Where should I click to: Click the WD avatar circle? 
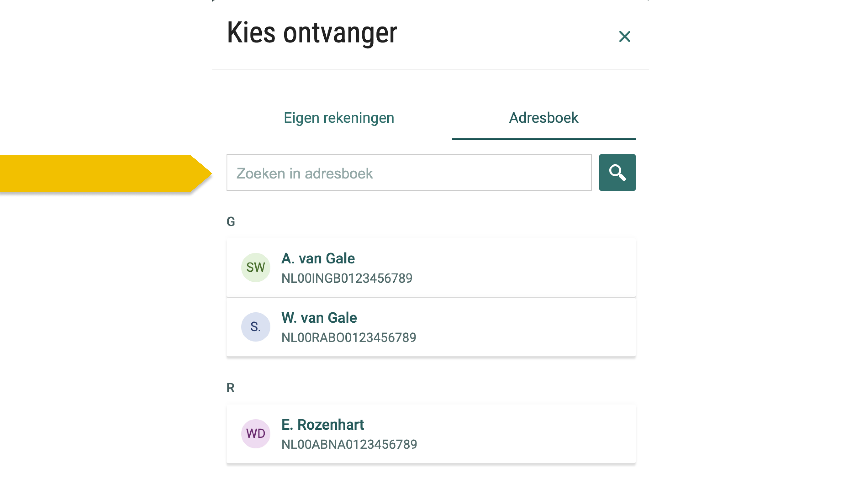[255, 433]
